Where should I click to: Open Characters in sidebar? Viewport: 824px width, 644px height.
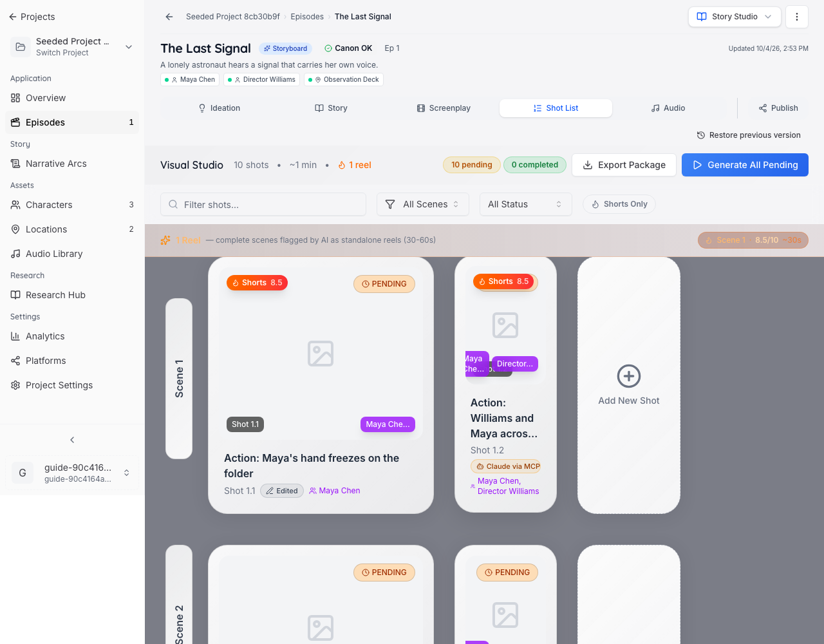pyautogui.click(x=72, y=205)
